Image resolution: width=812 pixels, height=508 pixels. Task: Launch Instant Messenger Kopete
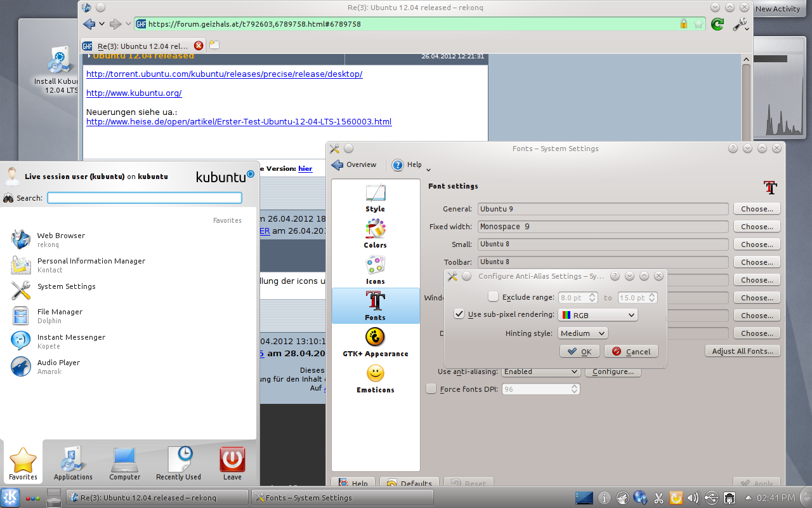tap(127, 341)
